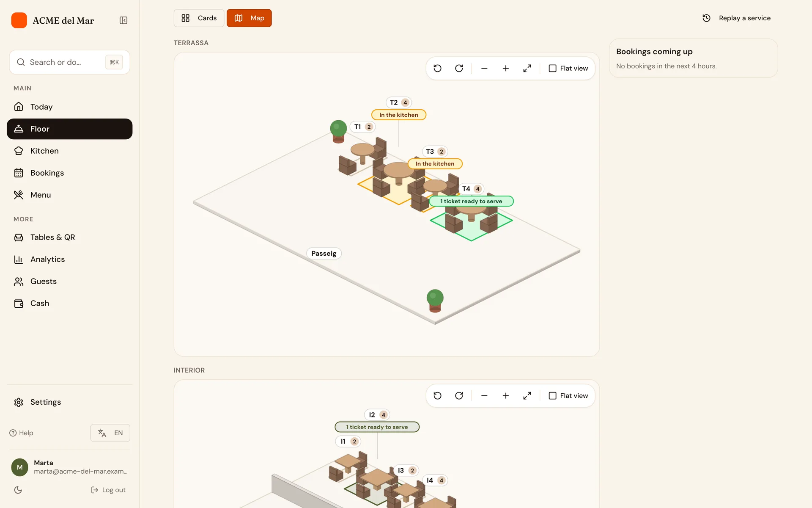Toggle dark mode moon icon
The height and width of the screenshot is (508, 812).
[x=18, y=490]
